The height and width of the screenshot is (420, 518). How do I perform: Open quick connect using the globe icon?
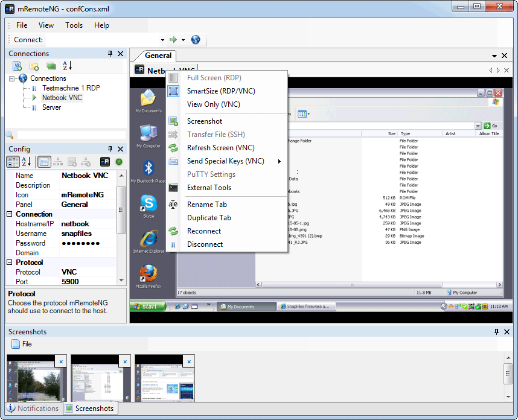click(x=195, y=39)
